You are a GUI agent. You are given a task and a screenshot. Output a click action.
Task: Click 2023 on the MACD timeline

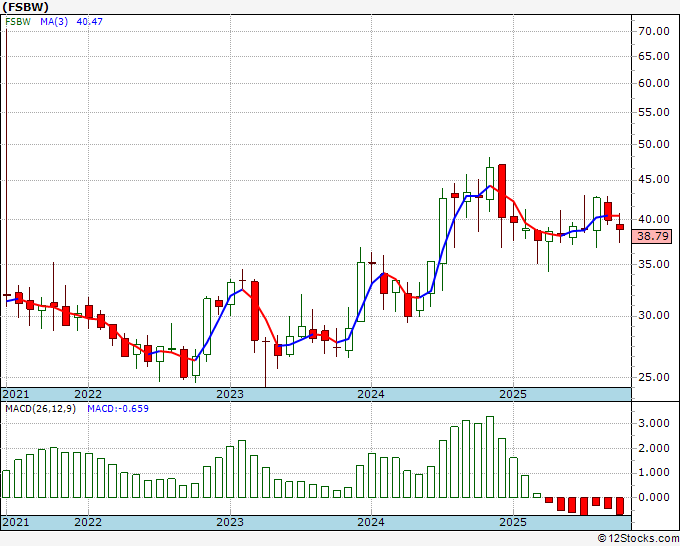[x=230, y=522]
